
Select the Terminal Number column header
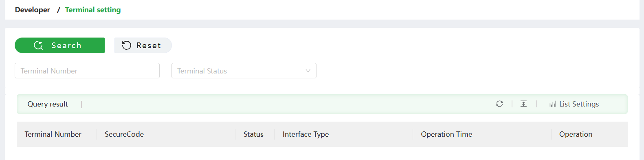53,134
